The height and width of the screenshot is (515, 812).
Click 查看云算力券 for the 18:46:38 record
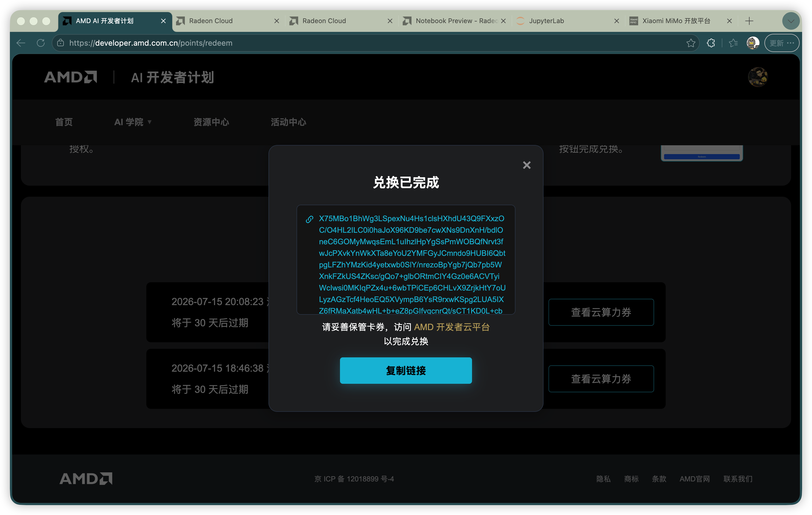point(601,378)
